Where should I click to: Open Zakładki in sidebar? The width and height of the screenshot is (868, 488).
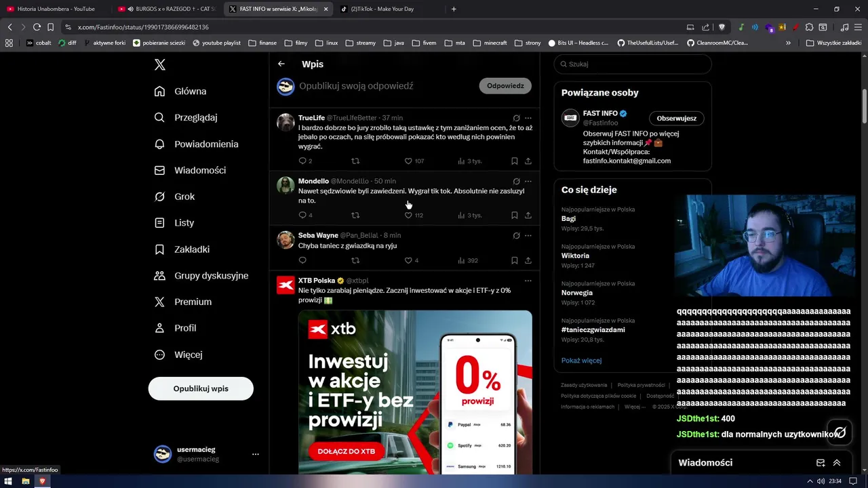click(x=182, y=249)
